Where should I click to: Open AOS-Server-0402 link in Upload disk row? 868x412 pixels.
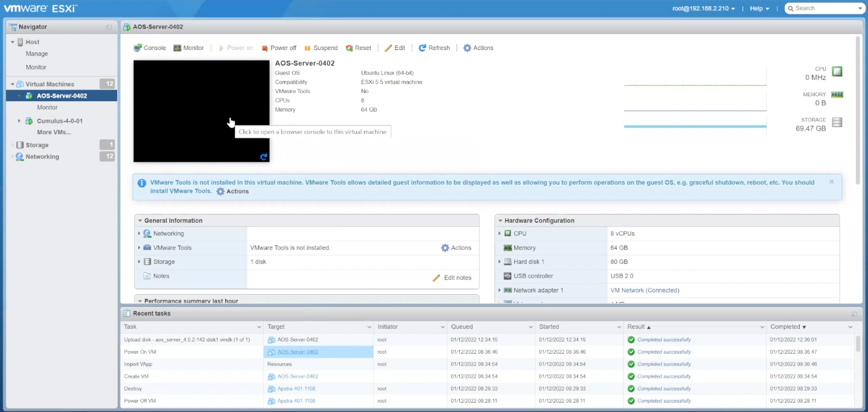(298, 340)
